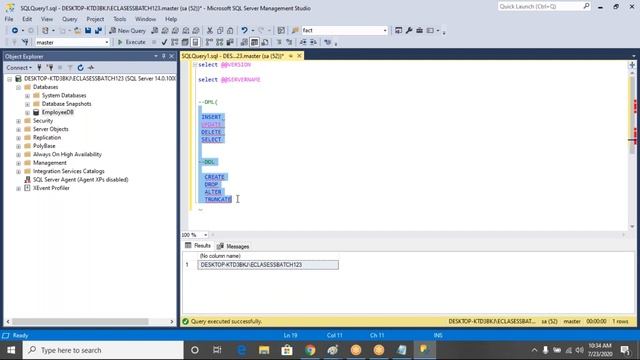Image resolution: width=640 pixels, height=360 pixels.
Task: Click the Copy icon in the toolbar
Action: pos(220,31)
